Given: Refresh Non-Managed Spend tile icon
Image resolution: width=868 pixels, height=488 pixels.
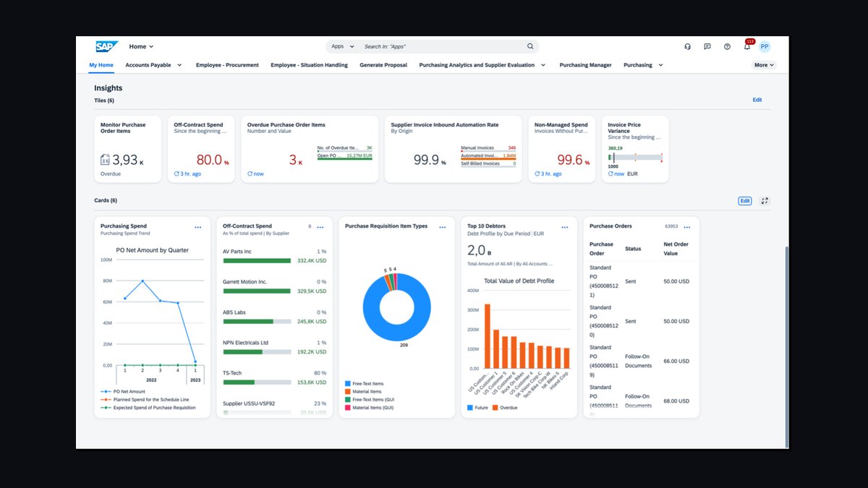Looking at the screenshot, I should click(537, 174).
